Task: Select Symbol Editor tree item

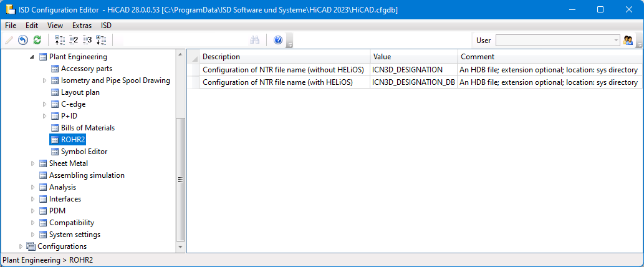Action: click(x=84, y=152)
